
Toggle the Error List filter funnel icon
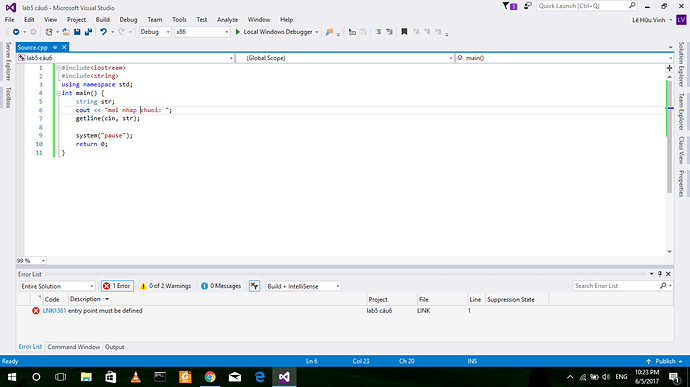254,286
